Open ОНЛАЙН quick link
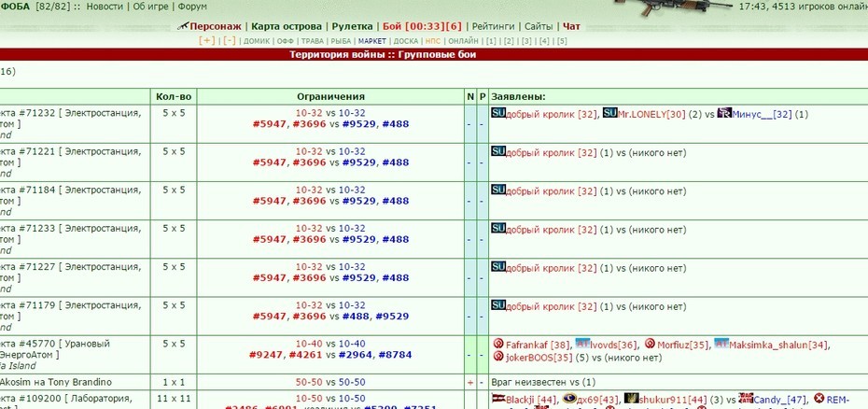Image resolution: width=868 pixels, height=409 pixels. pos(463,41)
